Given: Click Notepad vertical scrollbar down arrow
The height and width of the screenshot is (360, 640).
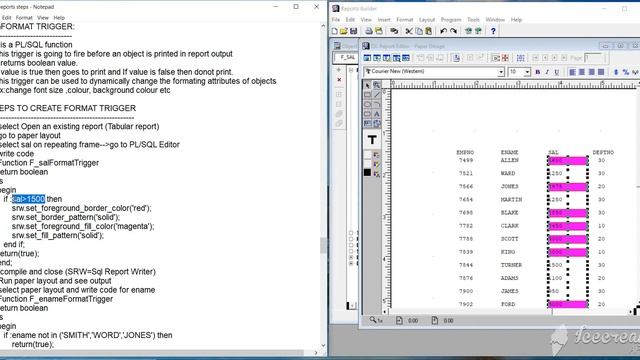Looking at the screenshot, I should click(x=323, y=346).
